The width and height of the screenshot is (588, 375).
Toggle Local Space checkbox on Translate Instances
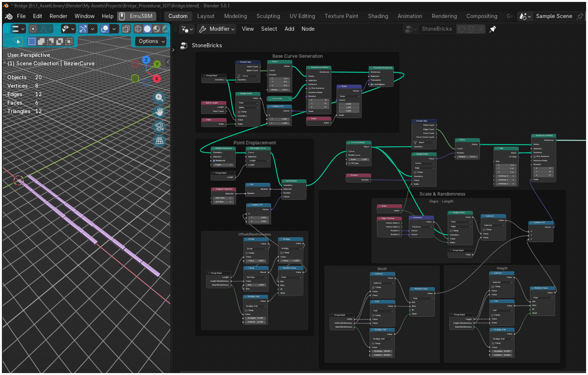371,84
